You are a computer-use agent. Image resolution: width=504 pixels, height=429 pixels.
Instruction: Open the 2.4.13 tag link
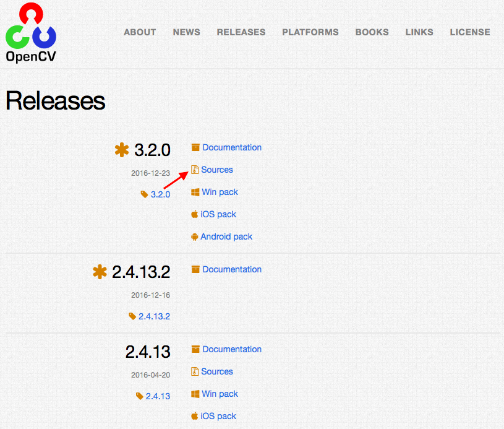[x=158, y=396]
